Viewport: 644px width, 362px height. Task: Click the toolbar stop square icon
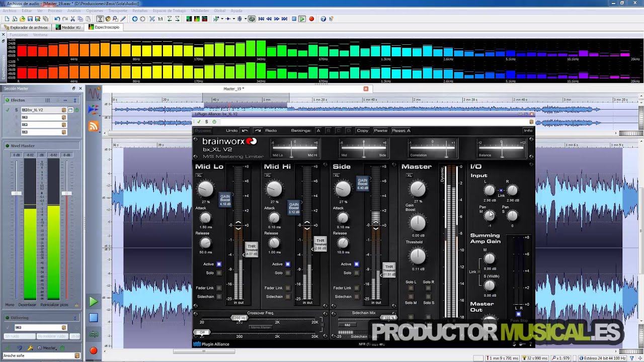point(294,19)
